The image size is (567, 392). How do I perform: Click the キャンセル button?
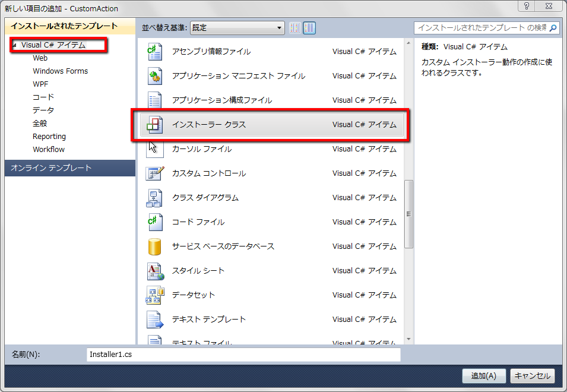point(533,376)
